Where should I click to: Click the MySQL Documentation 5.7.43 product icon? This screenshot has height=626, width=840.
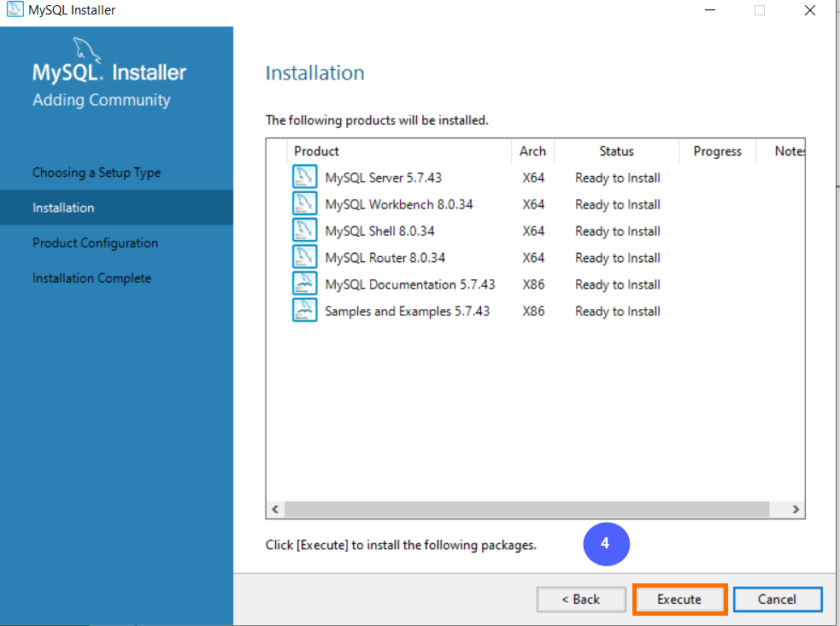click(304, 284)
